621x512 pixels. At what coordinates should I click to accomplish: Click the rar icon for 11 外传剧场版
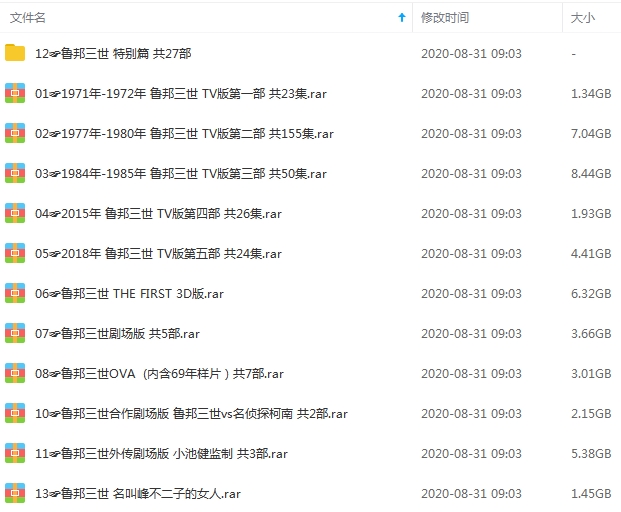(15, 453)
